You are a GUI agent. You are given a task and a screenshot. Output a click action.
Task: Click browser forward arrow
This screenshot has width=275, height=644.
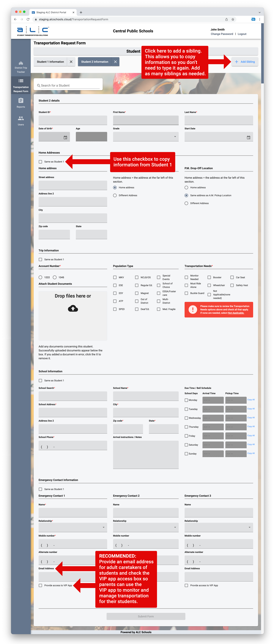tap(22, 19)
